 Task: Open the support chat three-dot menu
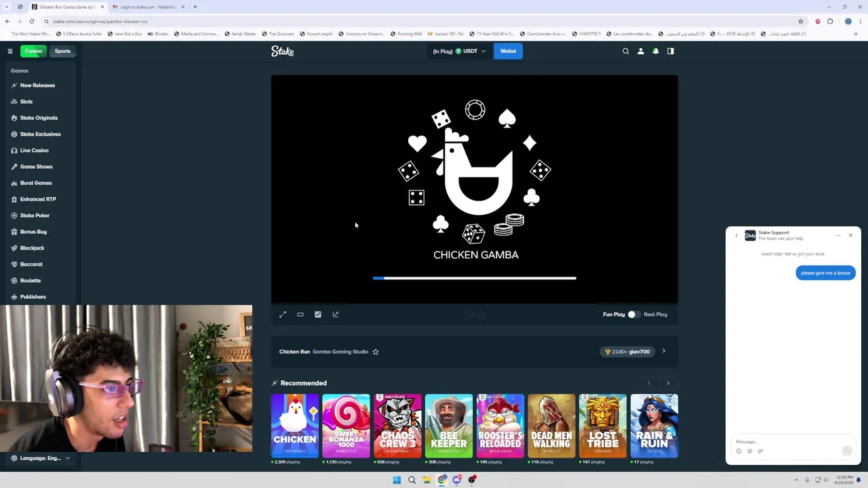click(x=838, y=235)
